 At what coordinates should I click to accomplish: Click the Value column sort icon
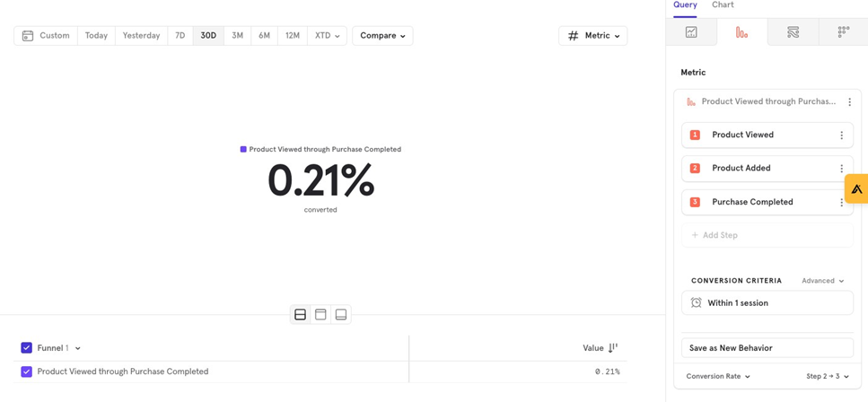[x=613, y=348]
